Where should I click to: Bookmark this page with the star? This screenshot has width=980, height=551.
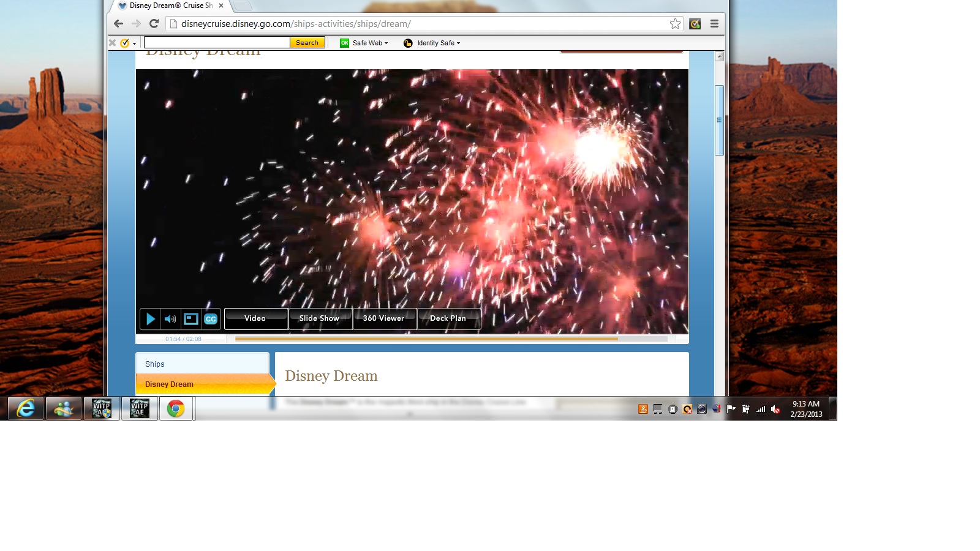[675, 24]
